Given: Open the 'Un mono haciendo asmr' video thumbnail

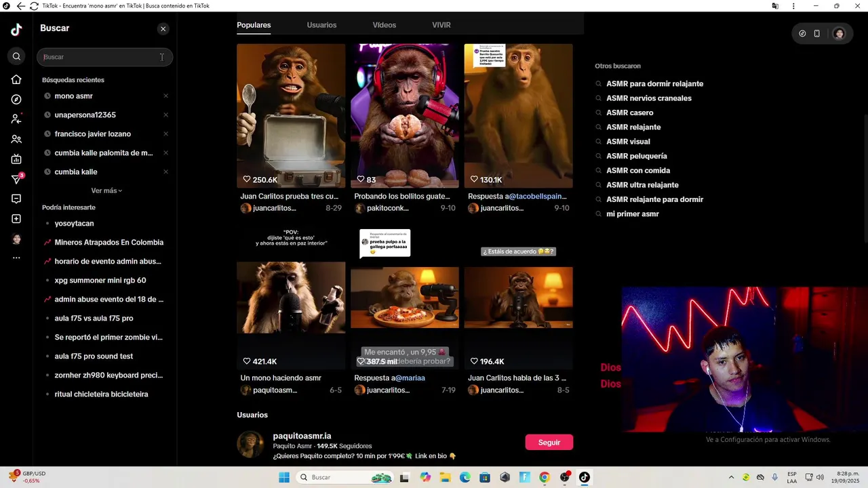Looking at the screenshot, I should click(290, 297).
